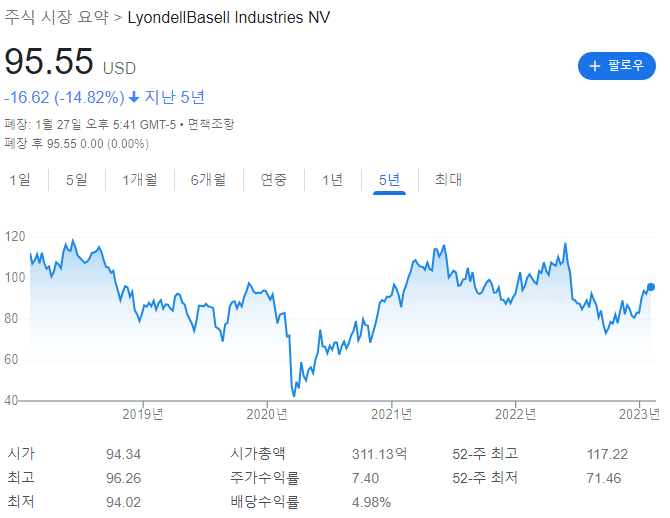Screen dimensions: 670x518
Task: Click the LyondellBasell Industries NV title
Action: (x=229, y=18)
